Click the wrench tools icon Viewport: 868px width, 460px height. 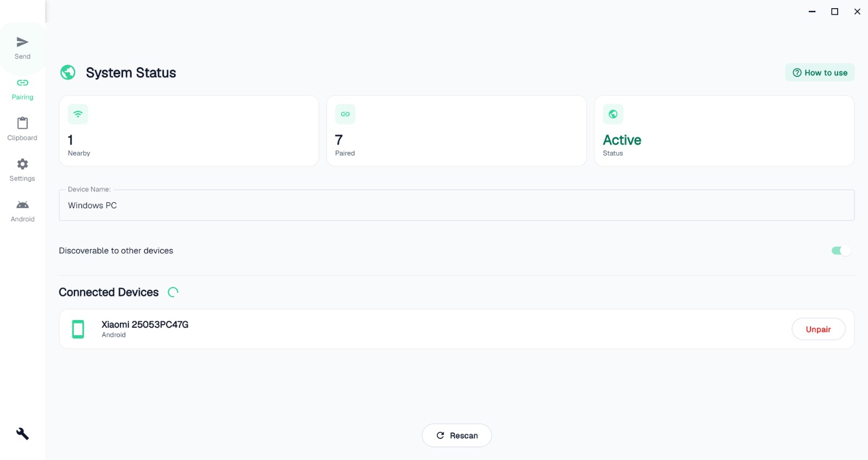pos(22,433)
